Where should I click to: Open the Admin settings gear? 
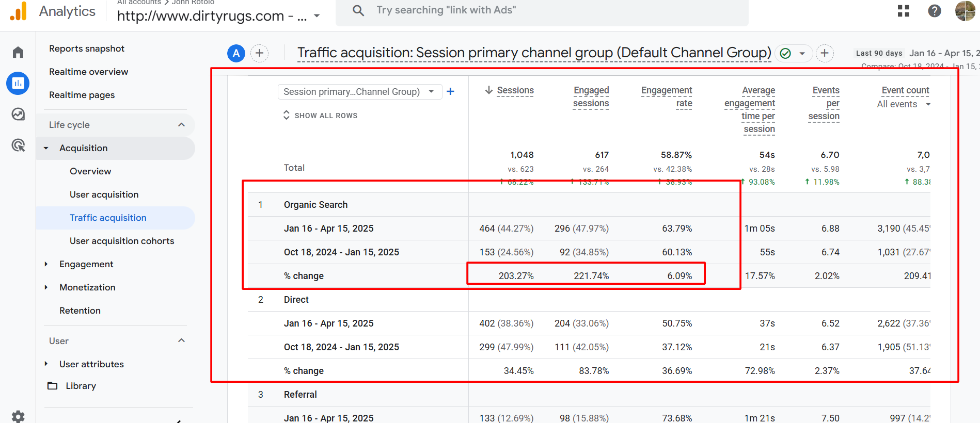[18, 416]
